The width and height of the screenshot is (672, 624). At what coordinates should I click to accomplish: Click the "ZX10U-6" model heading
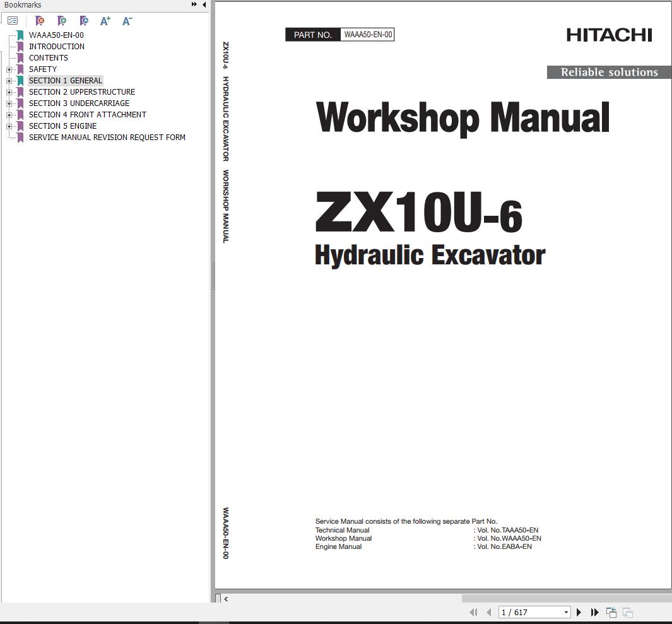point(419,212)
